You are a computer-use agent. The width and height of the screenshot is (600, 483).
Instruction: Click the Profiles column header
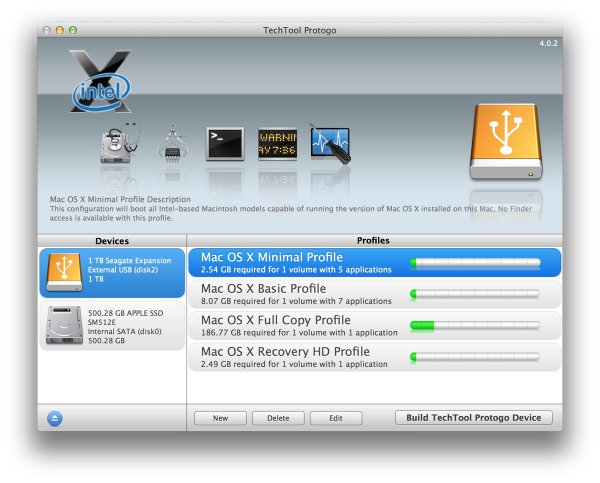pyautogui.click(x=373, y=240)
